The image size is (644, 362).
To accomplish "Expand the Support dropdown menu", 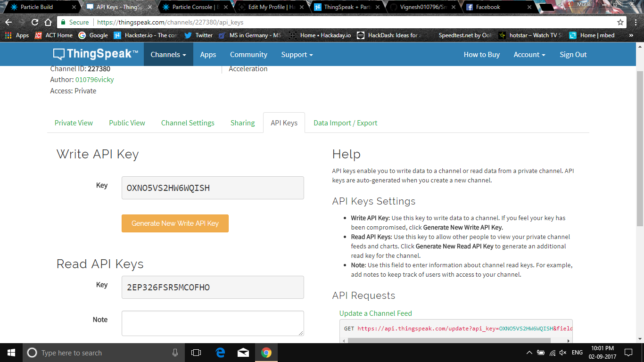I will click(297, 55).
